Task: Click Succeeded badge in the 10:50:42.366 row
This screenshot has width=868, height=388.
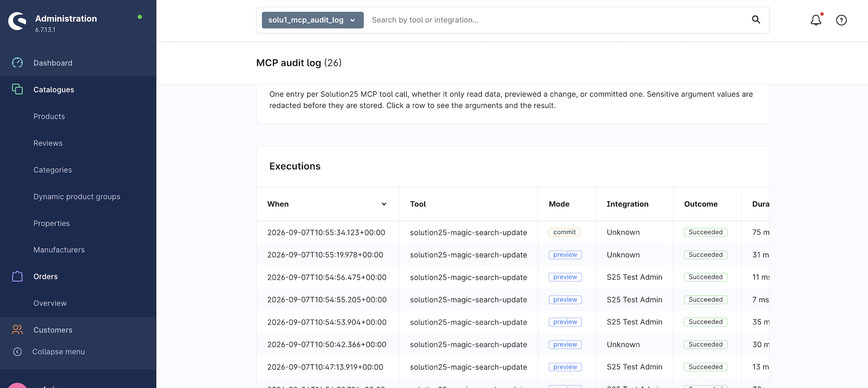Action: click(x=706, y=345)
